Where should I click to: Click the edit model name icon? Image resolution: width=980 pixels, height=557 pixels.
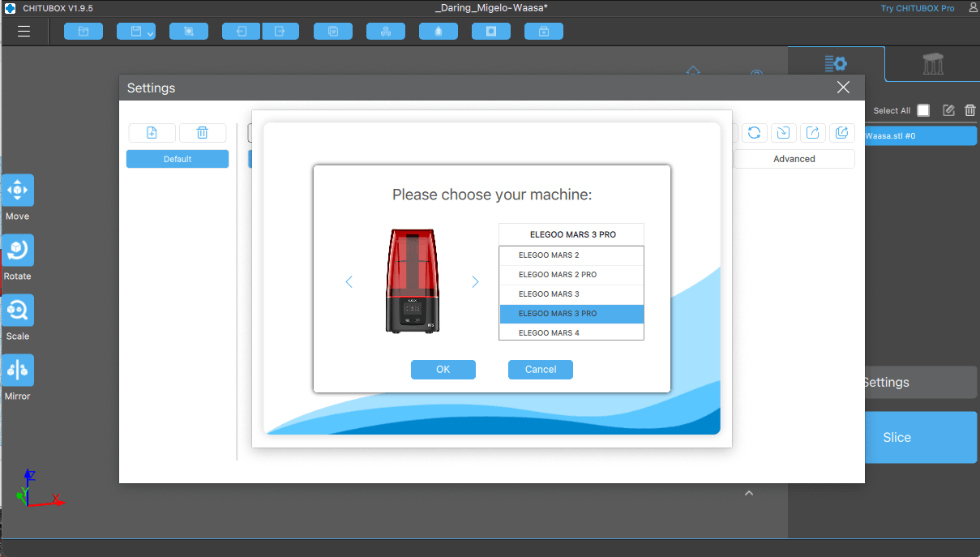(x=948, y=110)
